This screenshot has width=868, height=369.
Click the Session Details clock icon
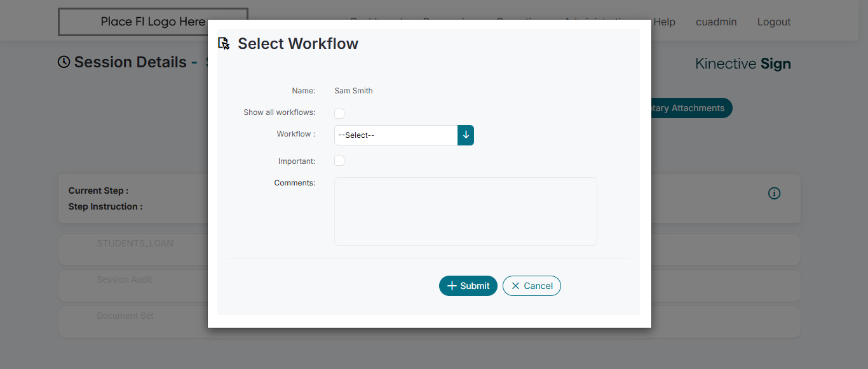[x=64, y=62]
